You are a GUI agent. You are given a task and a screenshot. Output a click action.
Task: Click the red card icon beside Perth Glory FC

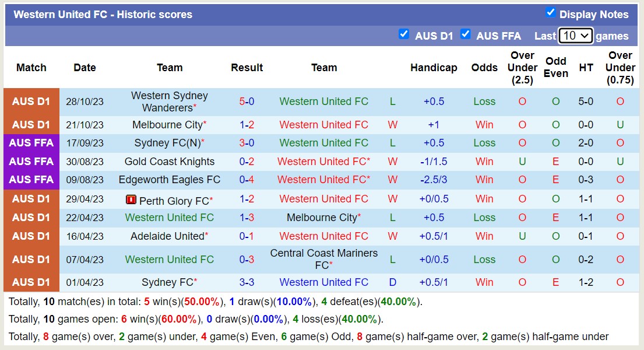131,199
